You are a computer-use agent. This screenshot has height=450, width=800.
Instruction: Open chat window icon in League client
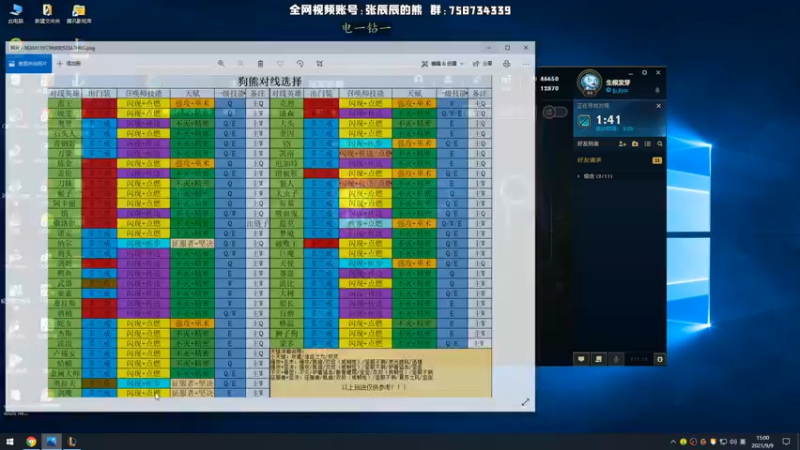click(x=581, y=359)
